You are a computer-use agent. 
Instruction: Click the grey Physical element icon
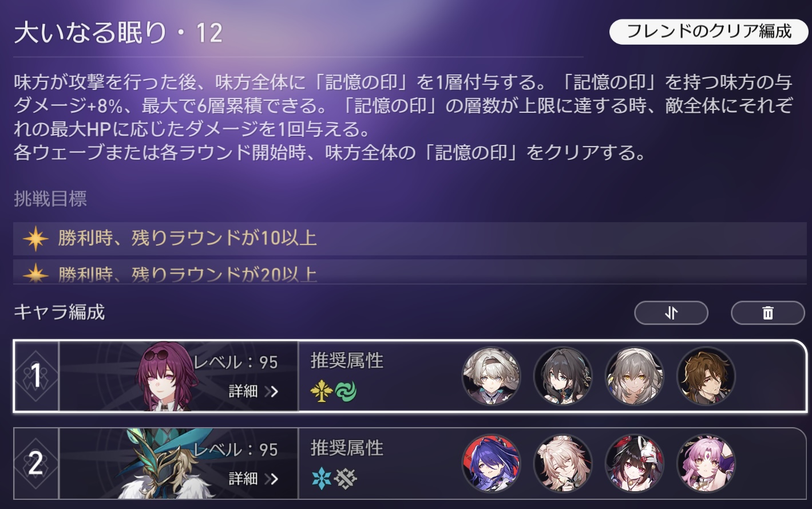tap(346, 479)
